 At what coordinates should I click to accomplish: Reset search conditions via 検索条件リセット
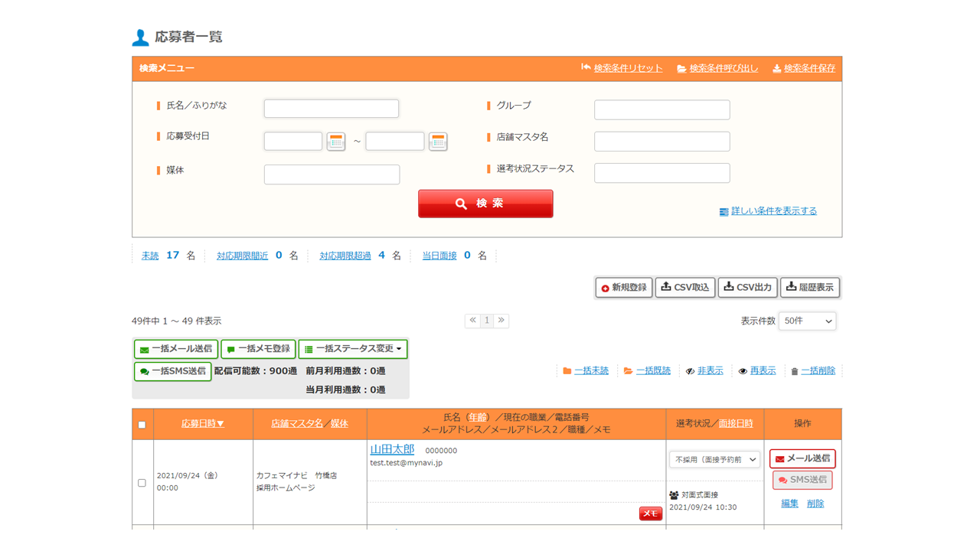pos(628,68)
